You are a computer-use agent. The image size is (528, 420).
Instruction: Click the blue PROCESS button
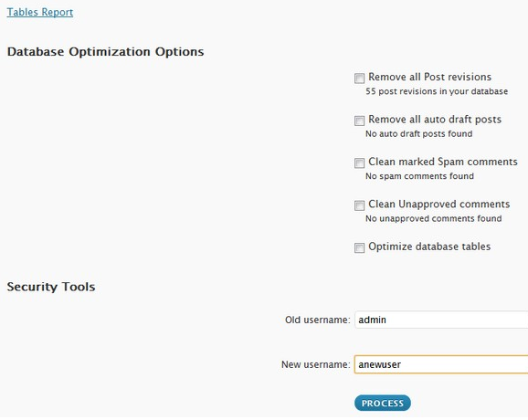[x=383, y=403]
